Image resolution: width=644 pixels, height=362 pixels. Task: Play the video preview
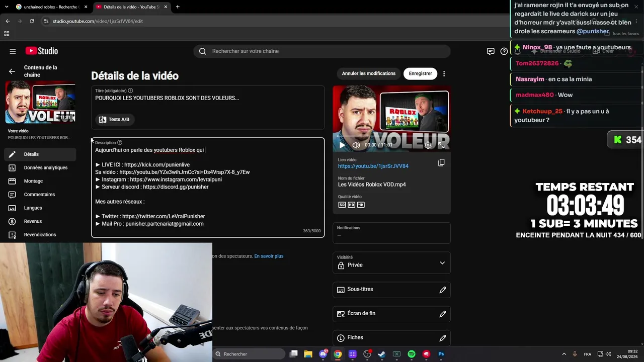[342, 145]
